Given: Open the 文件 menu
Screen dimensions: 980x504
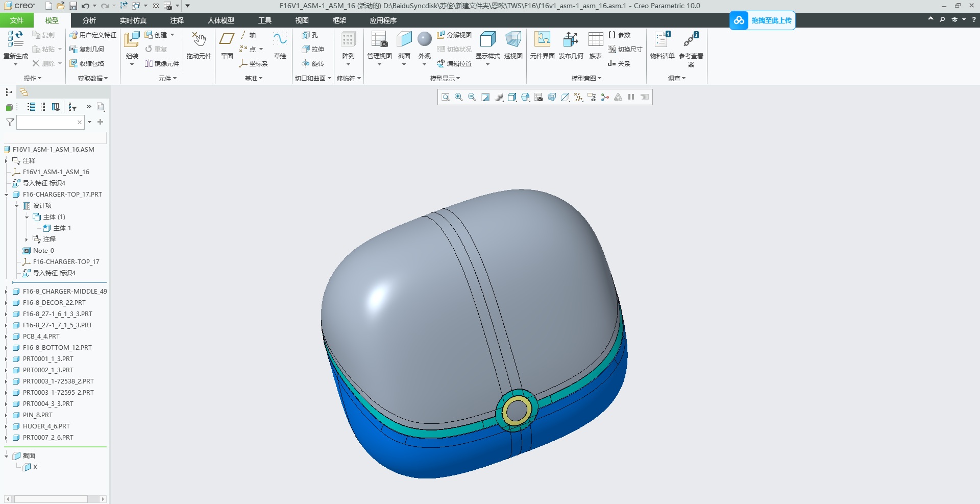Looking at the screenshot, I should coord(17,20).
